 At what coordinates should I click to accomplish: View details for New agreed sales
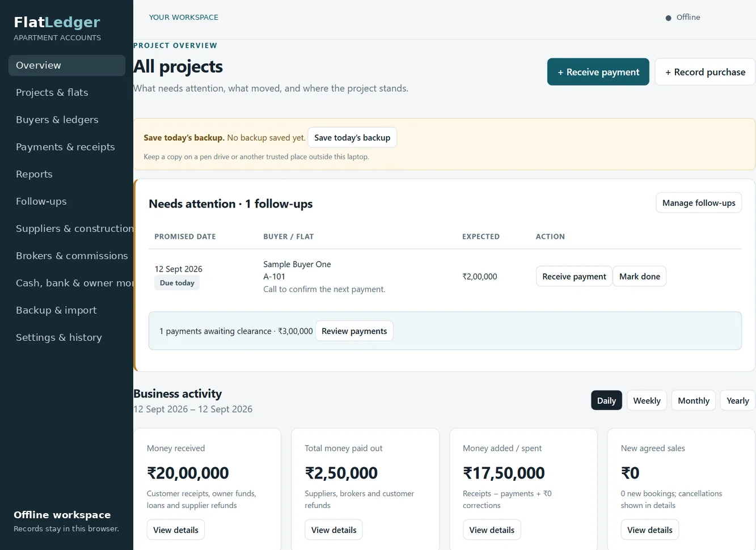[650, 530]
